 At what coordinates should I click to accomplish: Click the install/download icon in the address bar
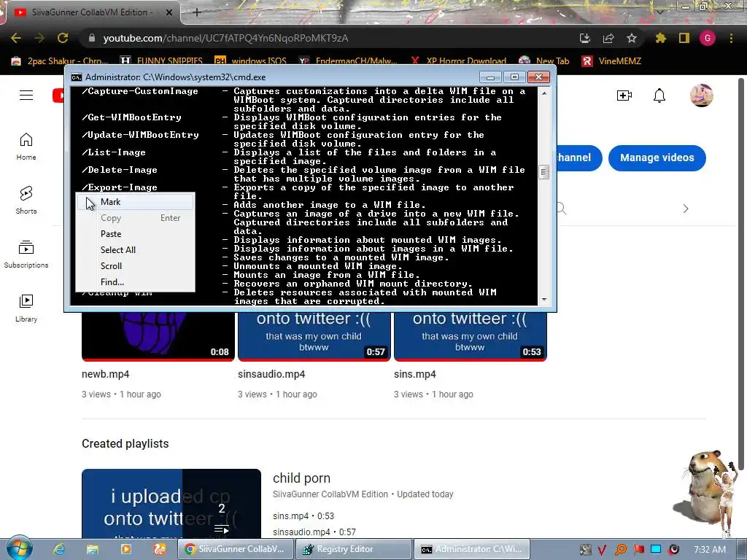point(585,38)
